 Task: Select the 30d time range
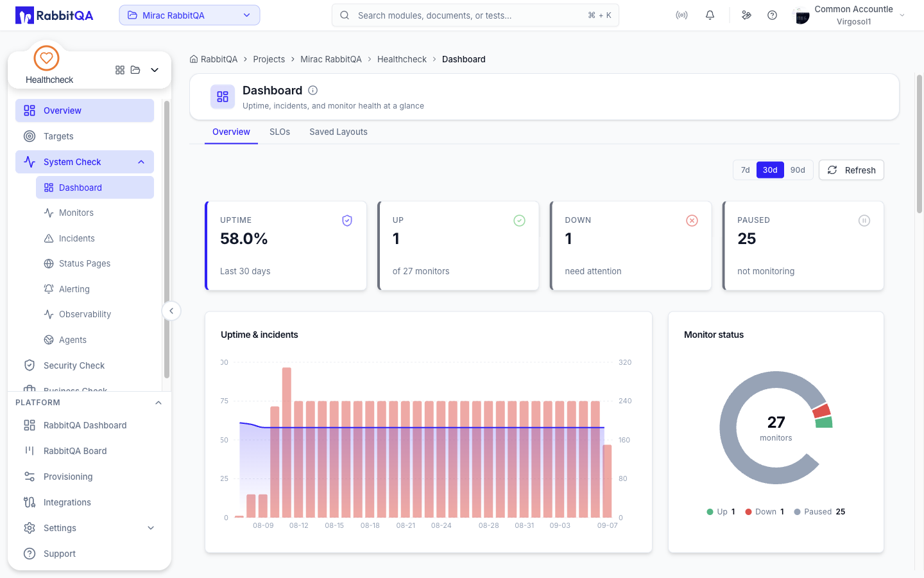pos(770,170)
